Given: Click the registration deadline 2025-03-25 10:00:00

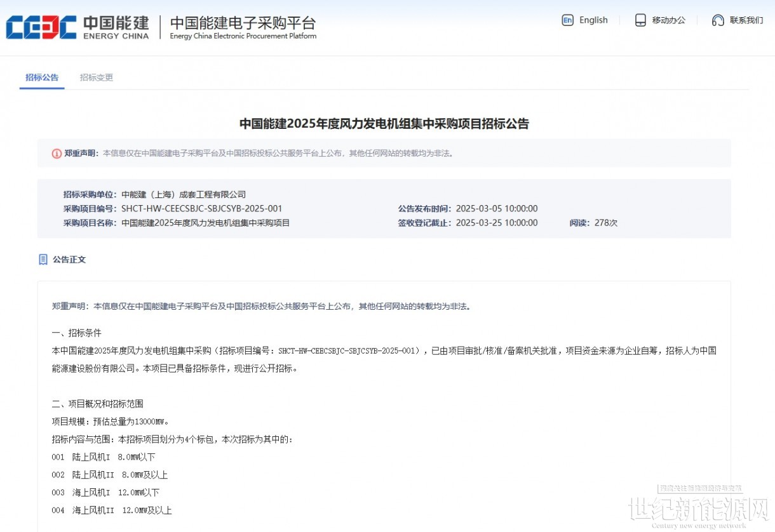Looking at the screenshot, I should (497, 223).
